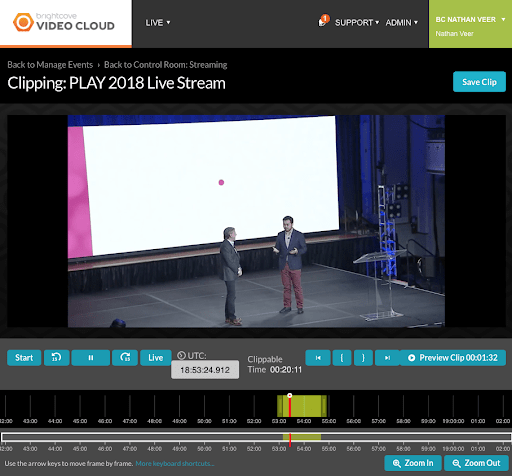Click the green clip region on the timeline
Image resolution: width=512 pixels, height=476 pixels.
click(302, 406)
